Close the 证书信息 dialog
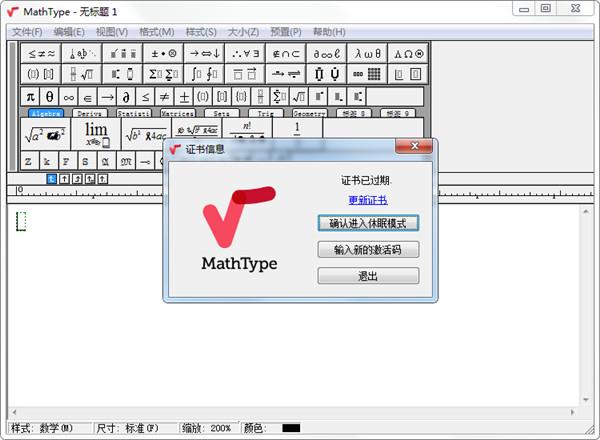This screenshot has height=440, width=600. (414, 146)
